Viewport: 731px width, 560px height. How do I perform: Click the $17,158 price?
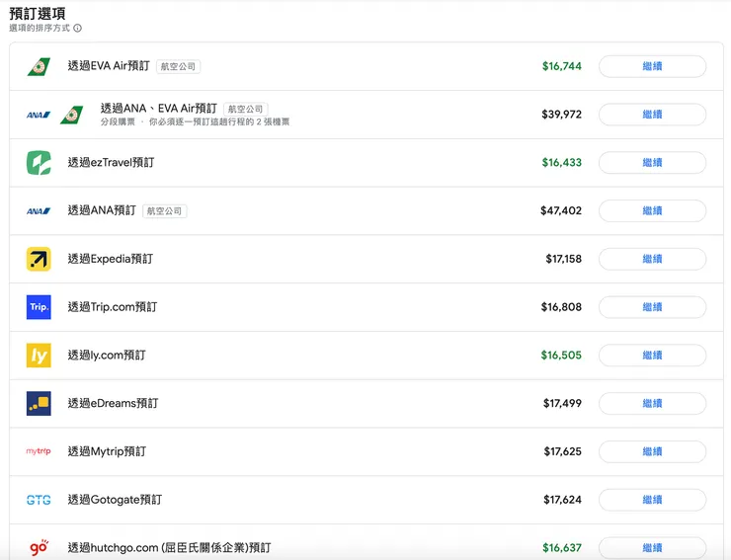pos(564,259)
